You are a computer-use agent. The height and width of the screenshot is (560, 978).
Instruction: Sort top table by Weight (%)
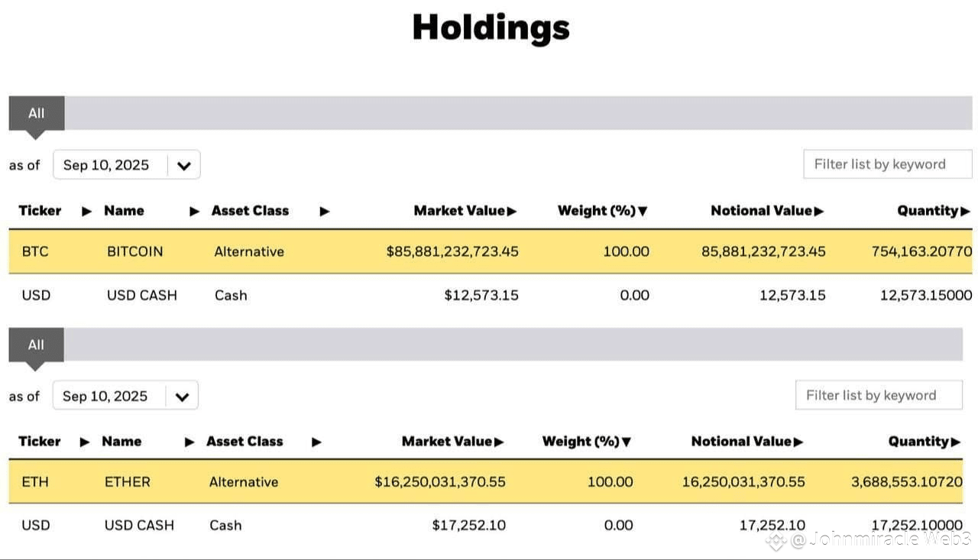603,211
